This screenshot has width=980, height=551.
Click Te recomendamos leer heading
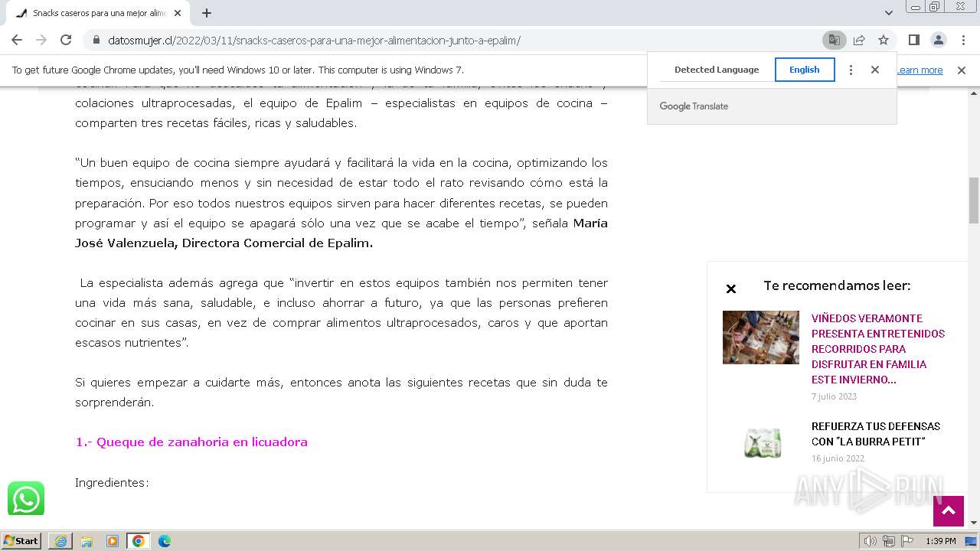point(837,285)
